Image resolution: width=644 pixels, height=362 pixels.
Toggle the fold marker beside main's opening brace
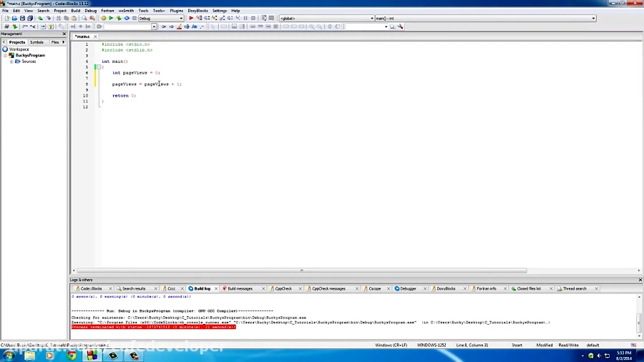pos(98,67)
